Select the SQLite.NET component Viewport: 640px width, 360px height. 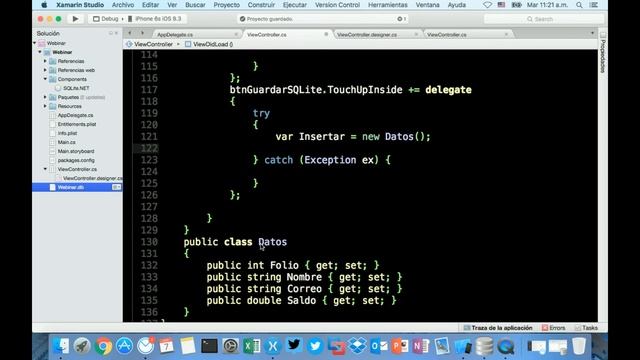coord(76,88)
